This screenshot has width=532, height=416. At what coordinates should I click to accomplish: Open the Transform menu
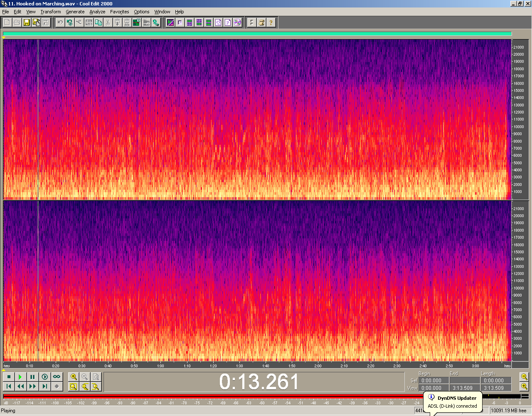(x=51, y=12)
